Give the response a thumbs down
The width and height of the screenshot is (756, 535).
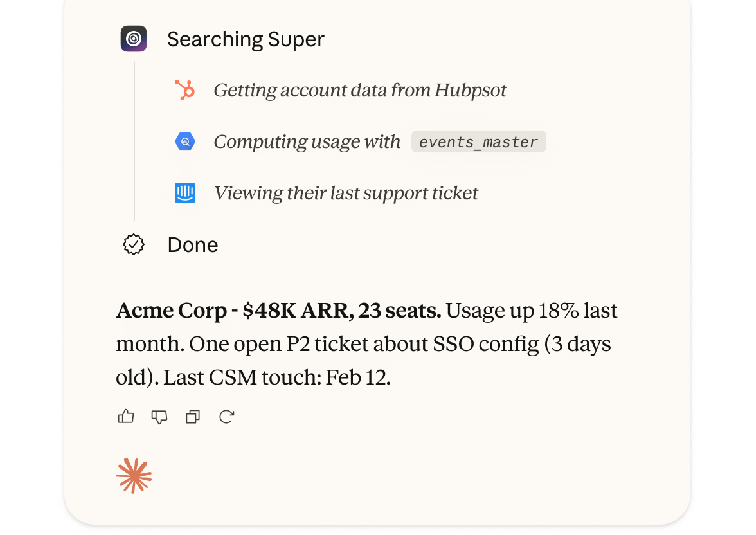click(159, 417)
